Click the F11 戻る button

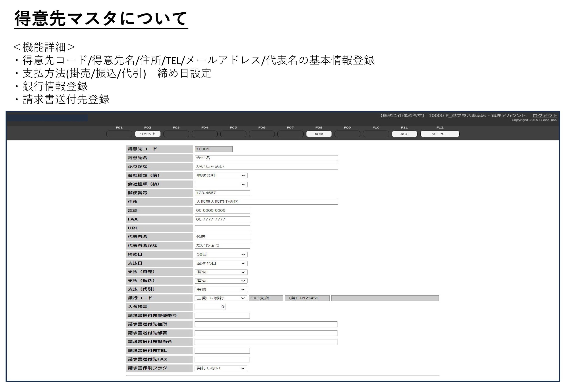404,134
